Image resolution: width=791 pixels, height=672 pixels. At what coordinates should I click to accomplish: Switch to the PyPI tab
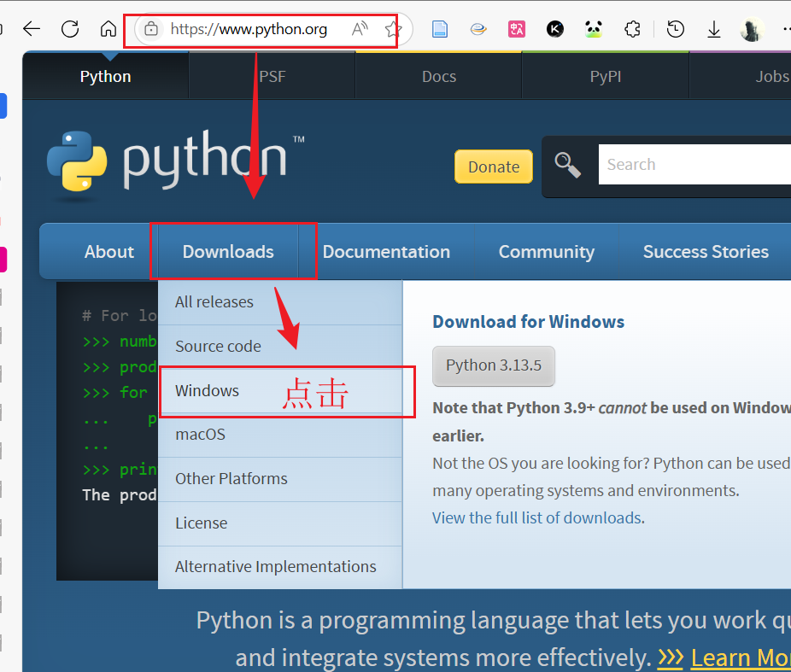coord(606,76)
